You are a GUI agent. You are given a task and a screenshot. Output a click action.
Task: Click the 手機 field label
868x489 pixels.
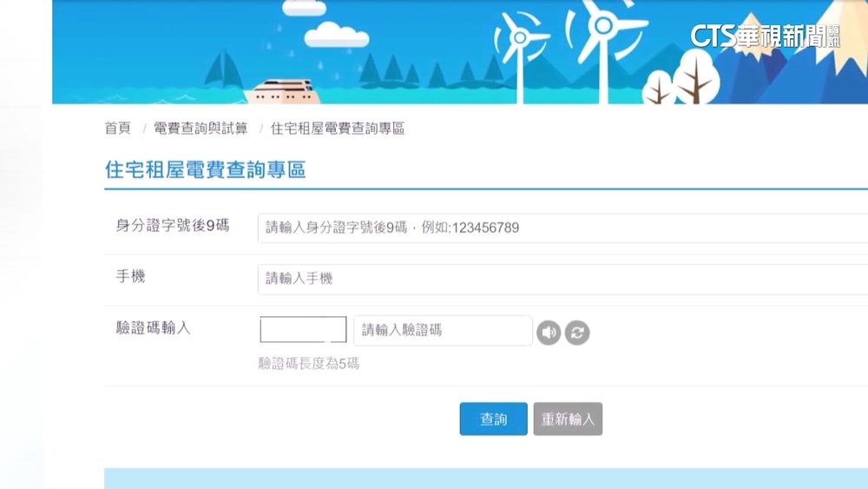click(x=131, y=276)
